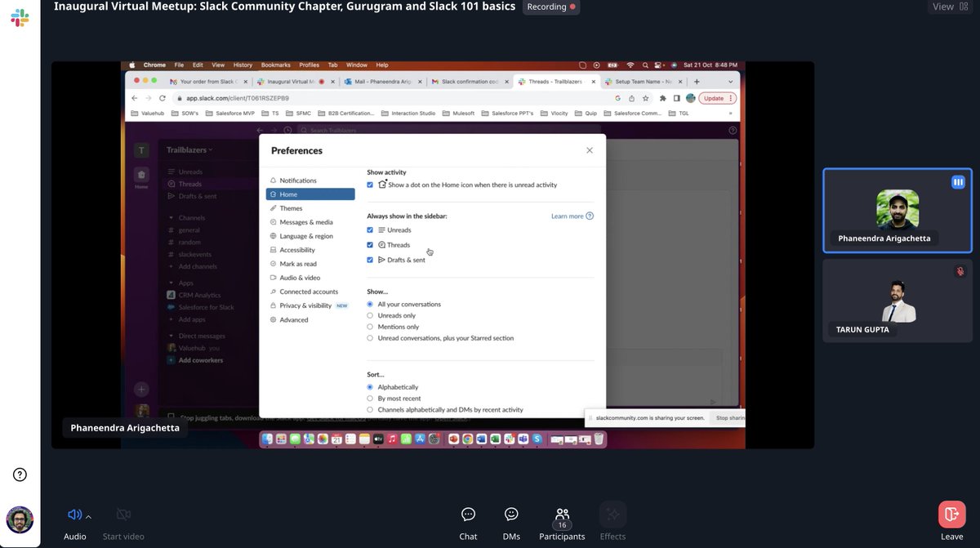Screen dimensions: 980x548
Task: Click the Start video camera icon
Action: [x=123, y=514]
